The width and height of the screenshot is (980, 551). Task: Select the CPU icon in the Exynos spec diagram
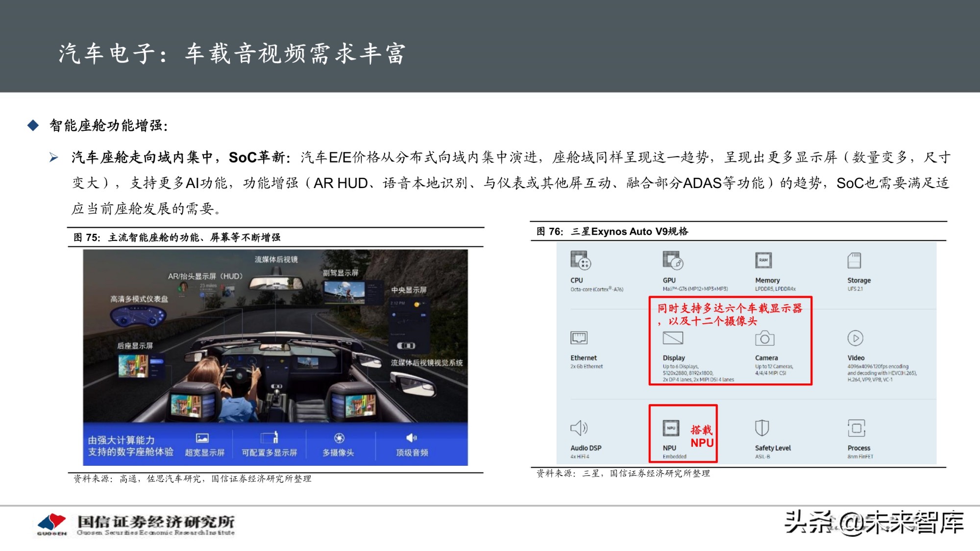pos(579,261)
